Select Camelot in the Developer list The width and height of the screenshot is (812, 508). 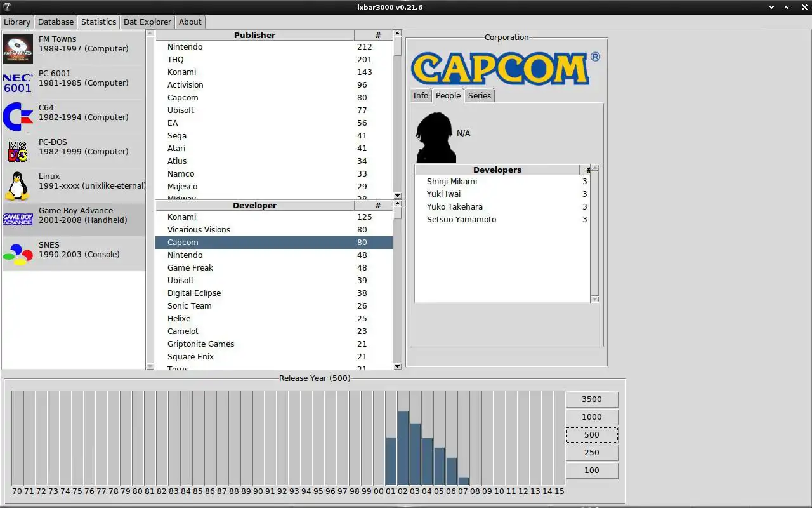[x=274, y=331]
